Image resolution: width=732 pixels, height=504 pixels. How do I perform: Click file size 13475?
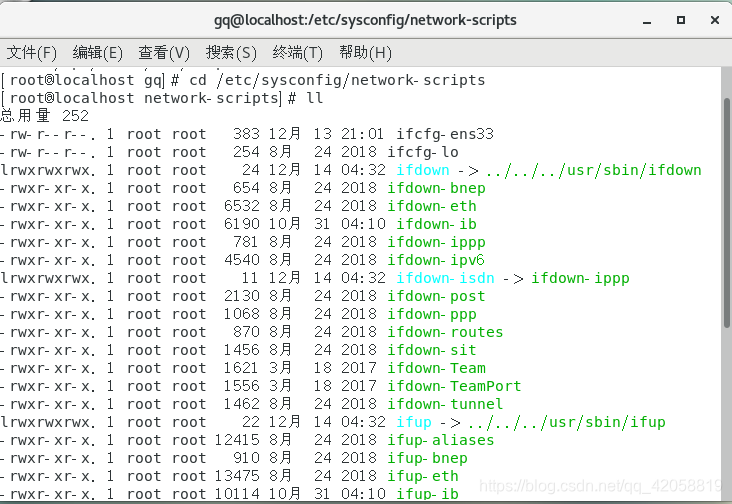tap(237, 476)
